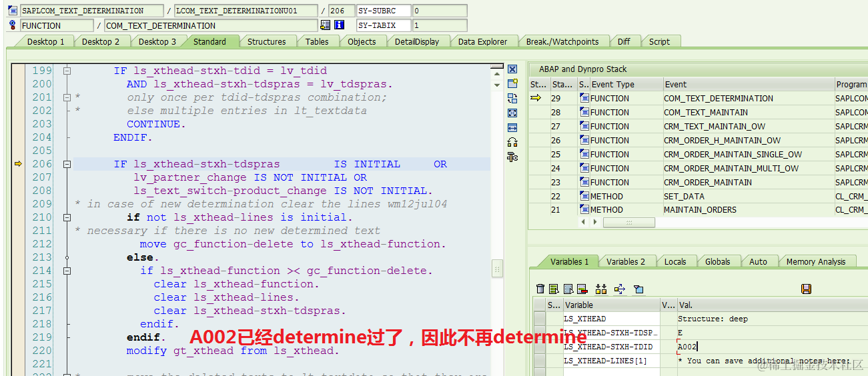Click source icon of CRM_ORDER_MAINTAIN stack row
The image size is (868, 376).
pyautogui.click(x=584, y=182)
